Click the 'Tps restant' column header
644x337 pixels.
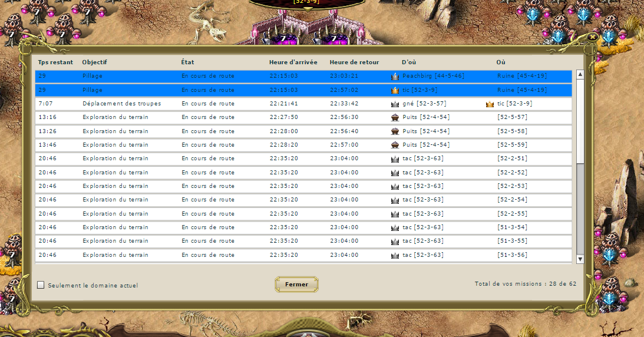point(55,62)
